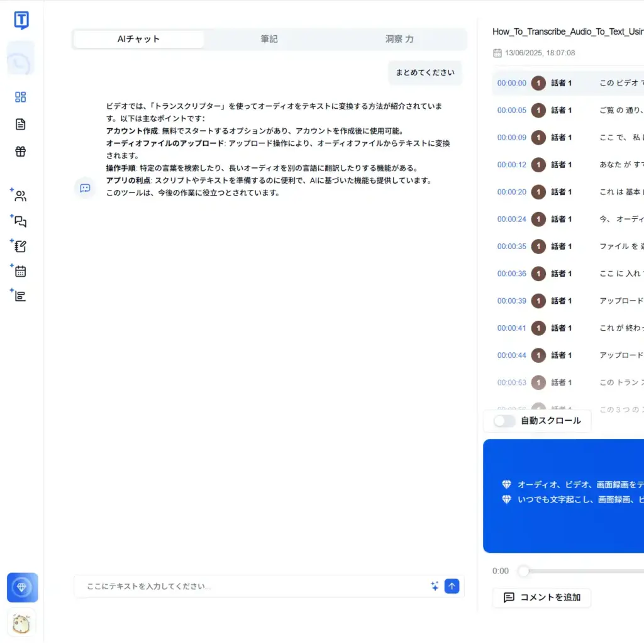Open the AI people icon in sidebar
This screenshot has width=644, height=644.
[19, 195]
